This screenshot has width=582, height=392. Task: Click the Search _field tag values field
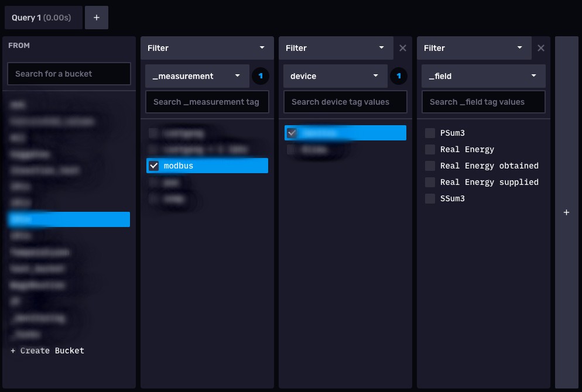pyautogui.click(x=483, y=102)
